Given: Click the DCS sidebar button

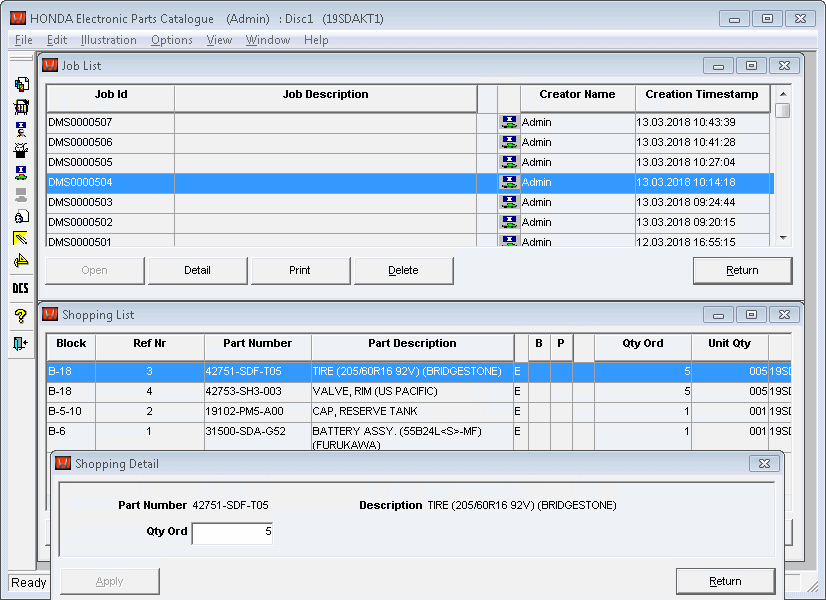Looking at the screenshot, I should 21,288.
